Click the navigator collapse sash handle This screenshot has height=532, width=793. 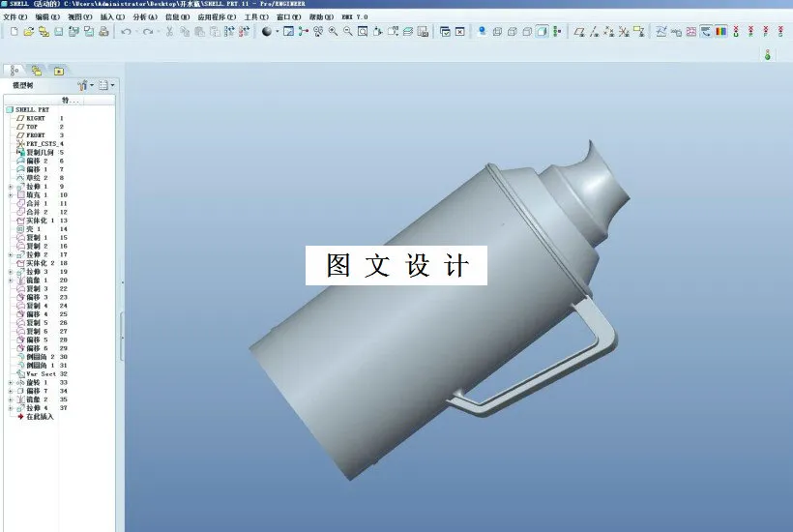pos(123,337)
